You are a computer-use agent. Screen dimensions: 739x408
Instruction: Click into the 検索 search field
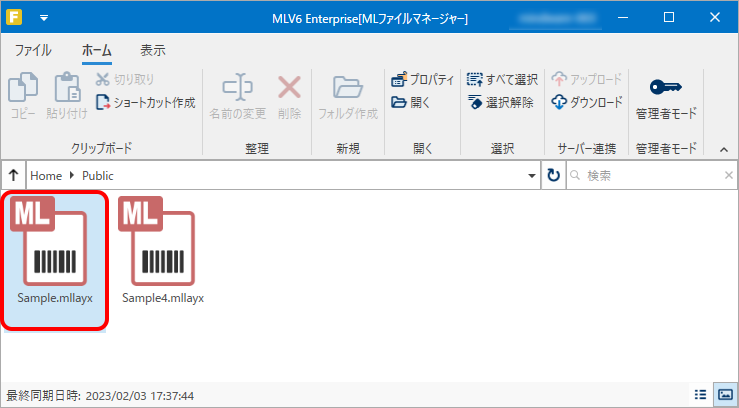650,176
